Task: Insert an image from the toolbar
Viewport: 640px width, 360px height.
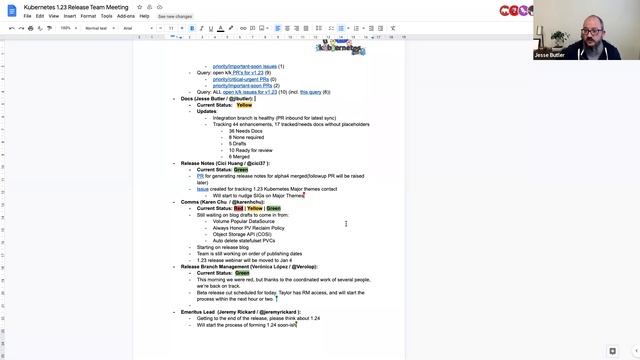Action: coord(262,28)
